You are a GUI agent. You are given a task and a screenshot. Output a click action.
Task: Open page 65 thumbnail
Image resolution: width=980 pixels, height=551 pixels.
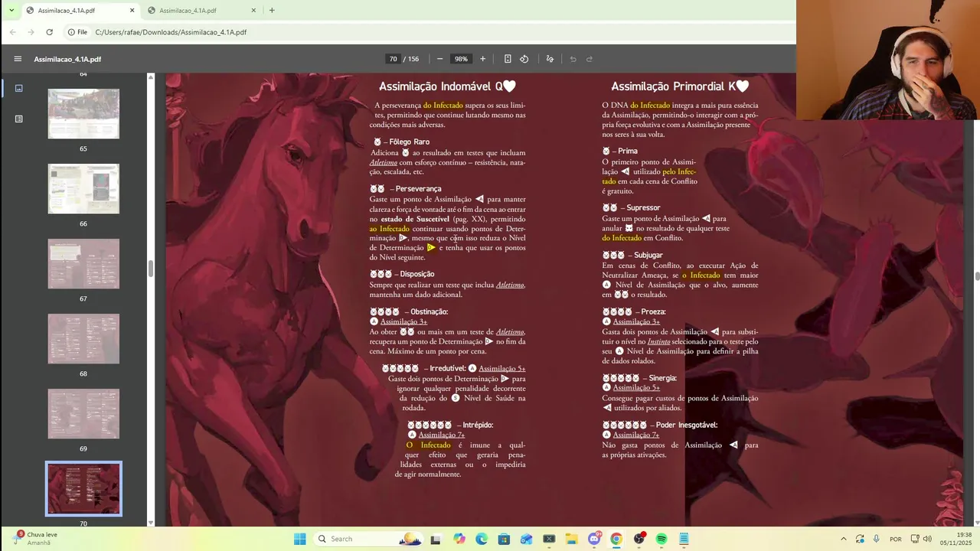[83, 113]
